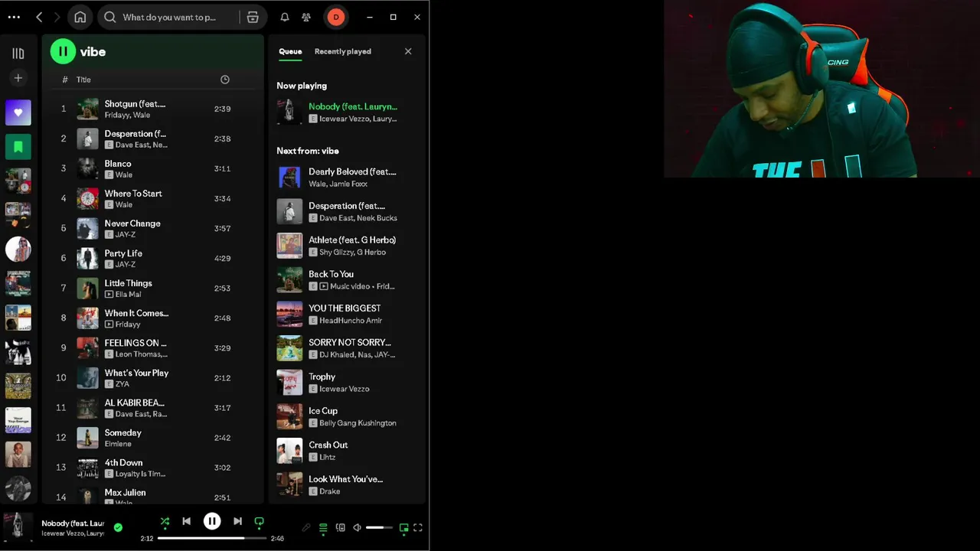980x551 pixels.
Task: Play Athlete (feat. G Herbo) from queue
Action: tap(346, 246)
